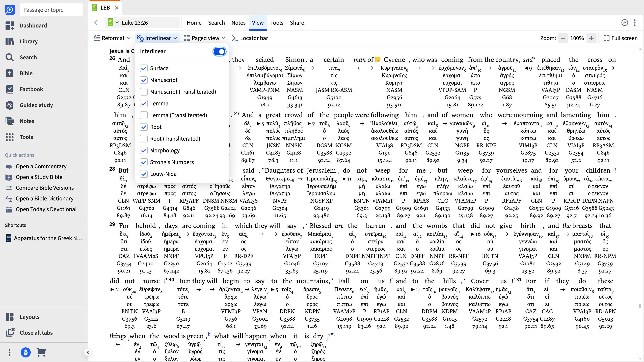Open Apparatus for the Greek N… shortcut
This screenshot has width=644, height=362.
coord(44,238)
